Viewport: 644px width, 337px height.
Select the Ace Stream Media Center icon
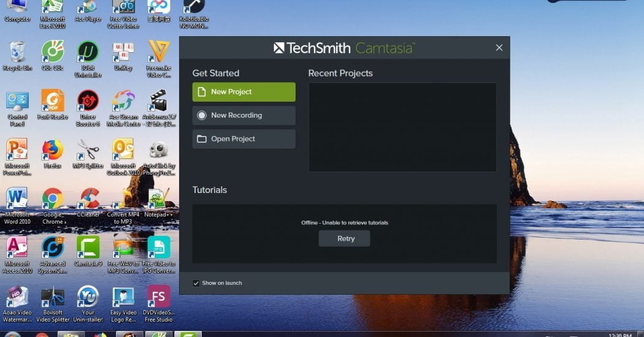(123, 108)
